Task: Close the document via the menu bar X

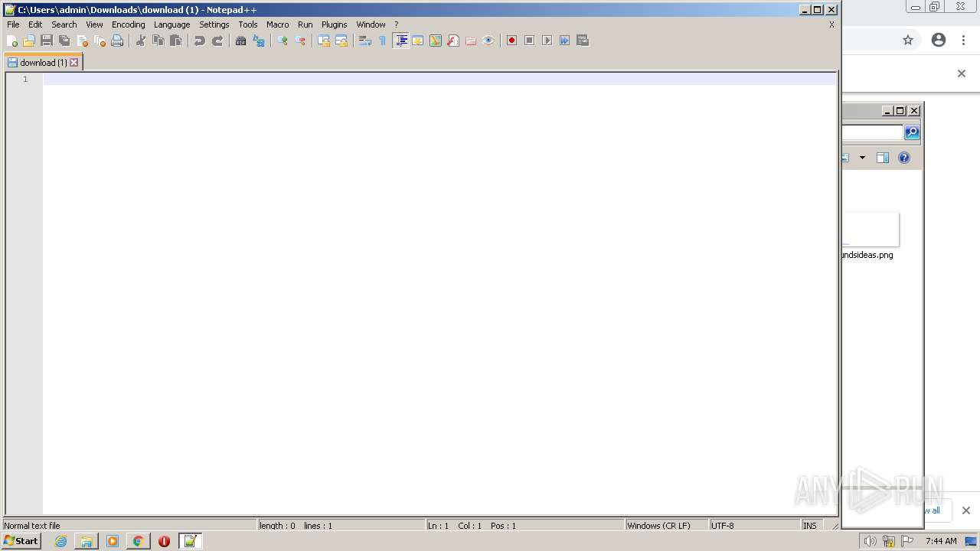Action: 831,24
